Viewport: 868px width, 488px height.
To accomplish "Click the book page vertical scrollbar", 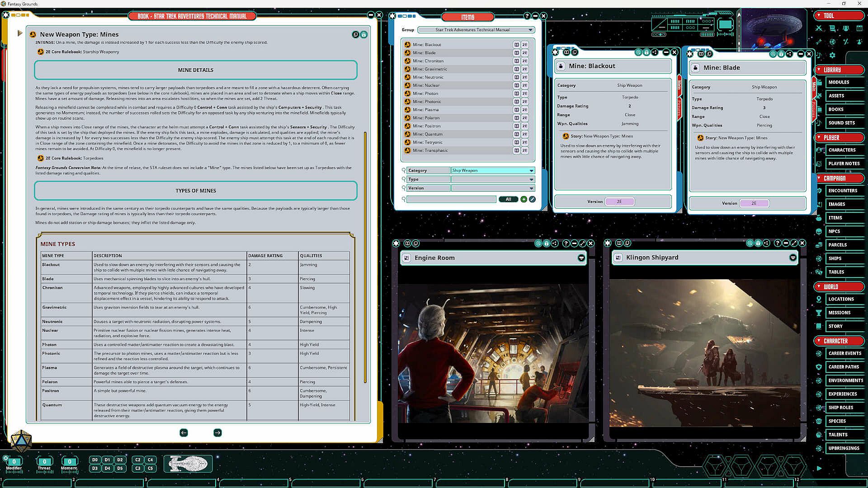I will tap(365, 258).
